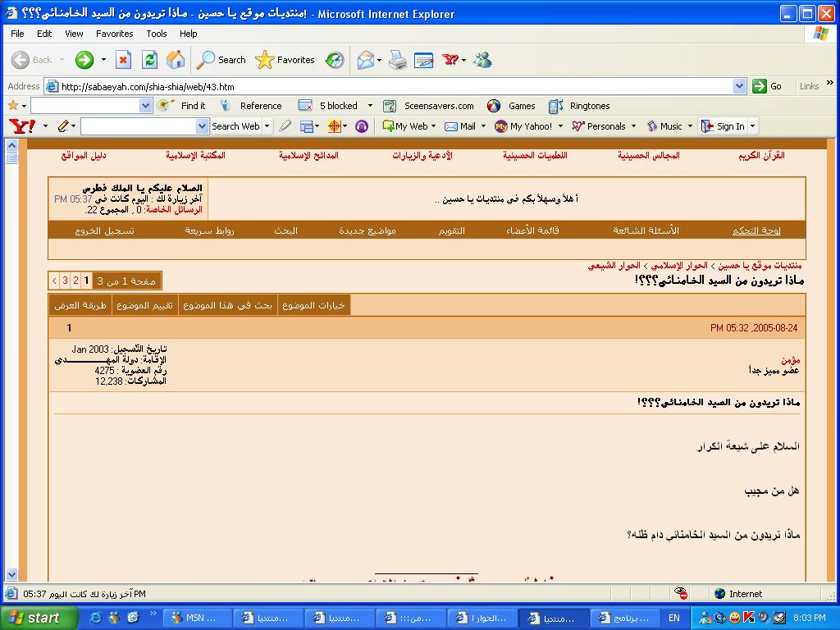Open القرآن الكريم site navigation link
Screen dimensions: 840x630
click(761, 155)
